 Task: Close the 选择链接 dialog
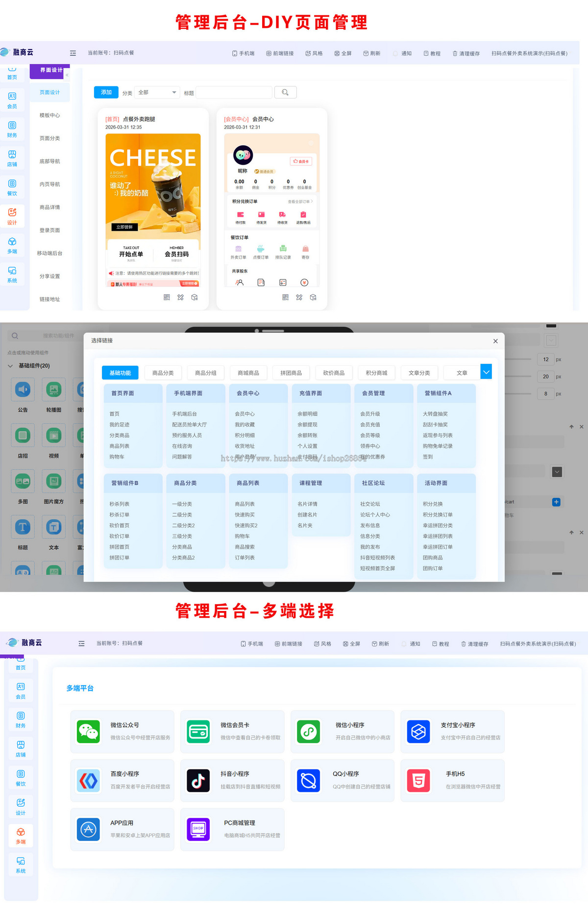coord(495,341)
